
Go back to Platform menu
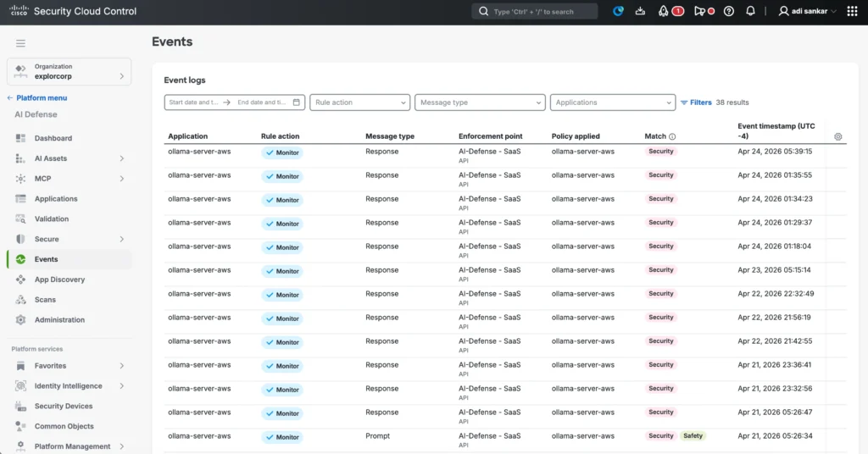pos(37,98)
